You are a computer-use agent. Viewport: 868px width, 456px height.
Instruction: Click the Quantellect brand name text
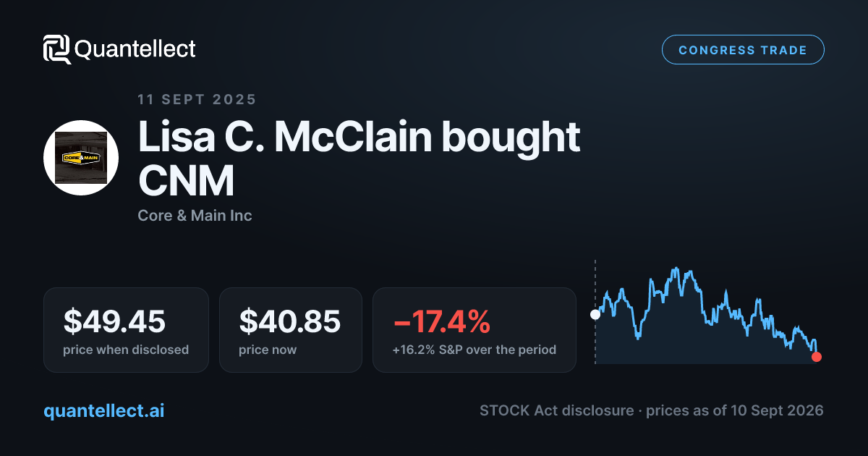pyautogui.click(x=135, y=49)
